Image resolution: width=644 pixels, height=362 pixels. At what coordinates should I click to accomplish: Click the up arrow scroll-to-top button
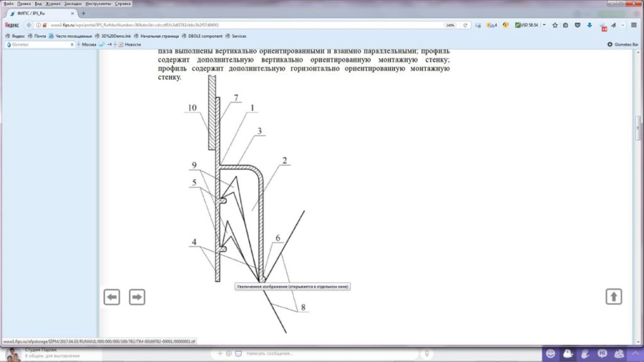coord(614,297)
